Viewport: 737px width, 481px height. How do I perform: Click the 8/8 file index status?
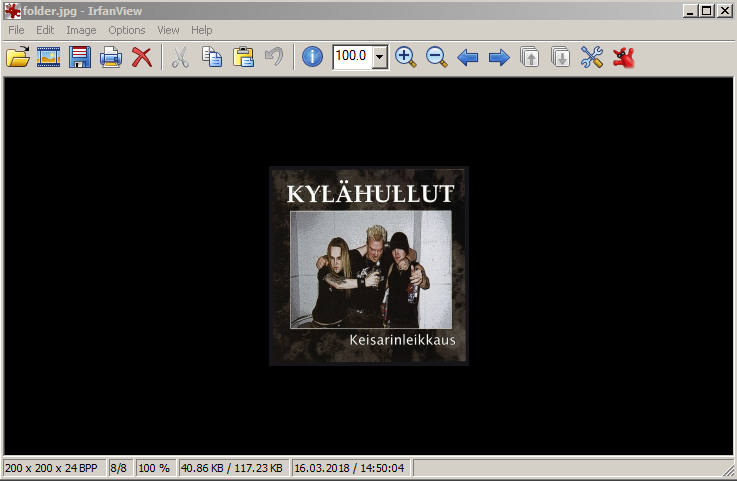click(x=121, y=468)
